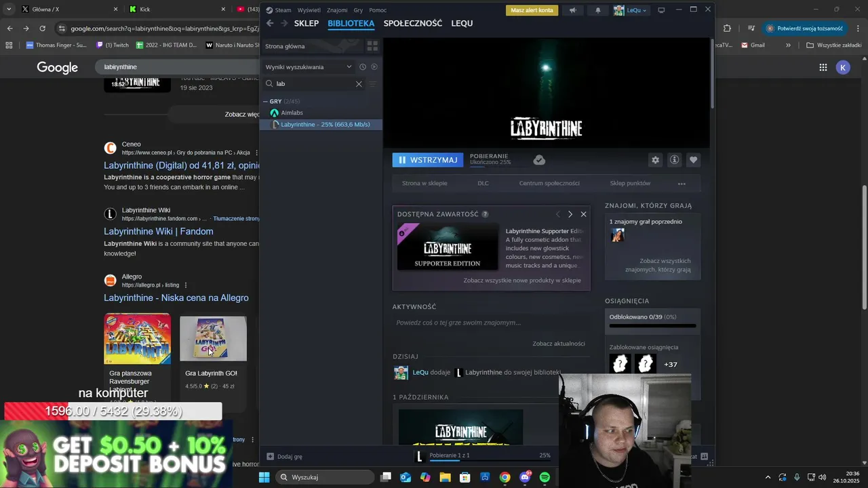Open the LEQU profile tab
Screen dimensions: 868x488
[462, 23]
